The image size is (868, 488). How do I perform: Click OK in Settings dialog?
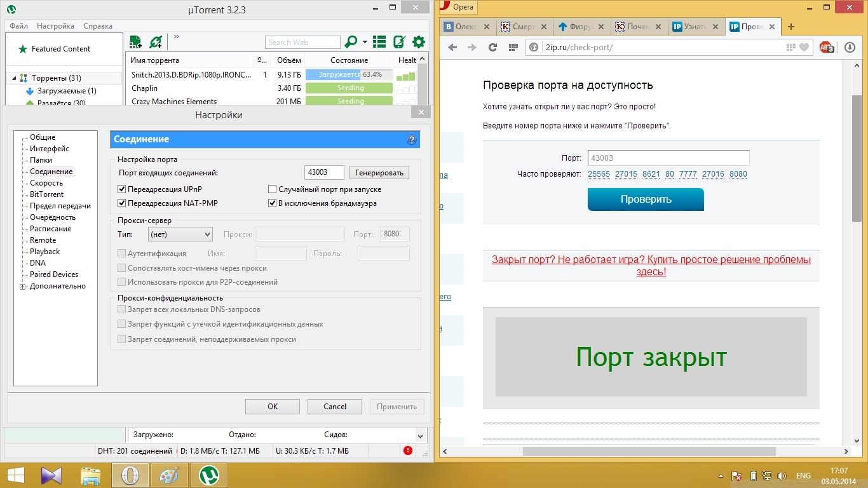[x=273, y=407]
